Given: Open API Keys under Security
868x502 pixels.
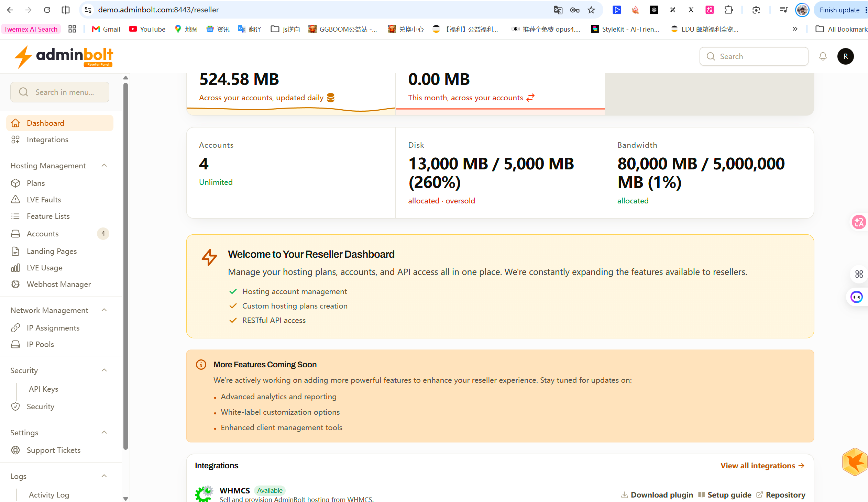Looking at the screenshot, I should 43,389.
